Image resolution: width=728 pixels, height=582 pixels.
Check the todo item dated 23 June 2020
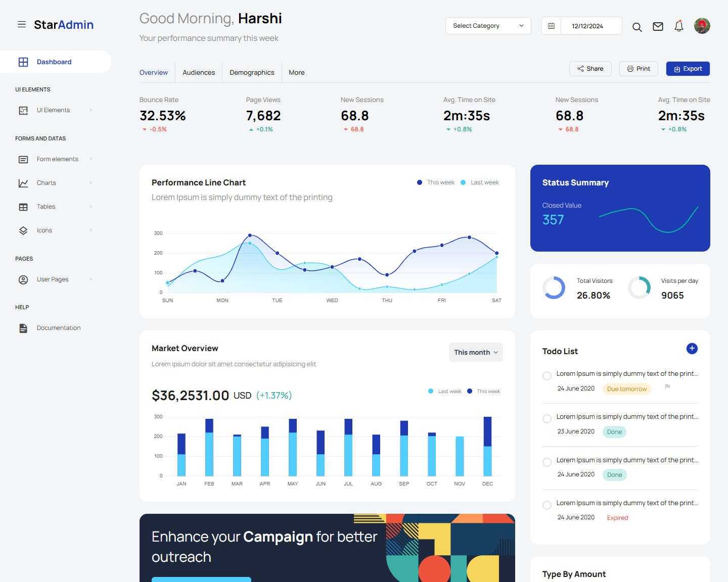coord(547,419)
